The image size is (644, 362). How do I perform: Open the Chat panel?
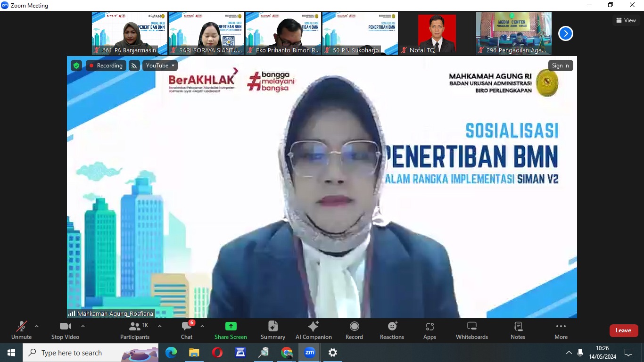pos(187,330)
